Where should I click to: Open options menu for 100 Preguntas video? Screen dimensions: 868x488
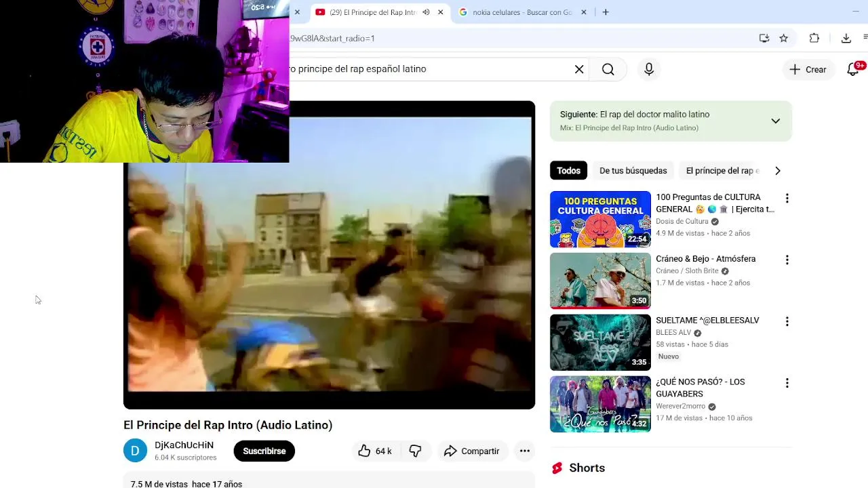point(787,199)
